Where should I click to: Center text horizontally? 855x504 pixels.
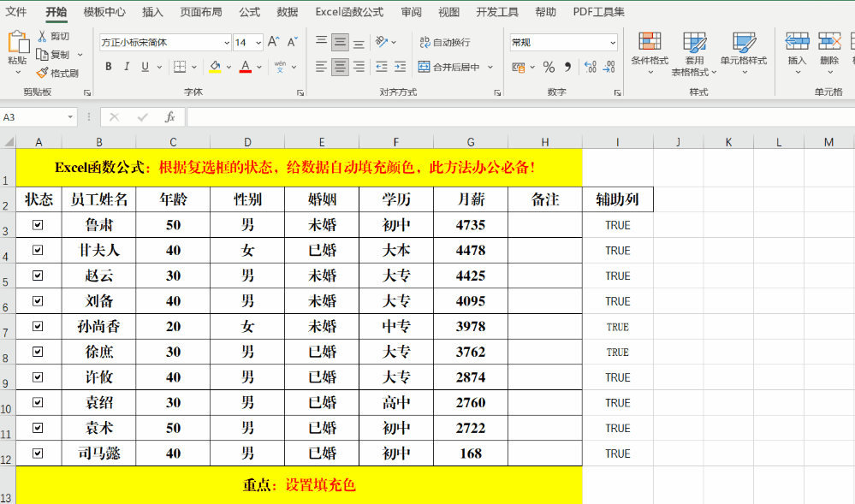tap(341, 67)
